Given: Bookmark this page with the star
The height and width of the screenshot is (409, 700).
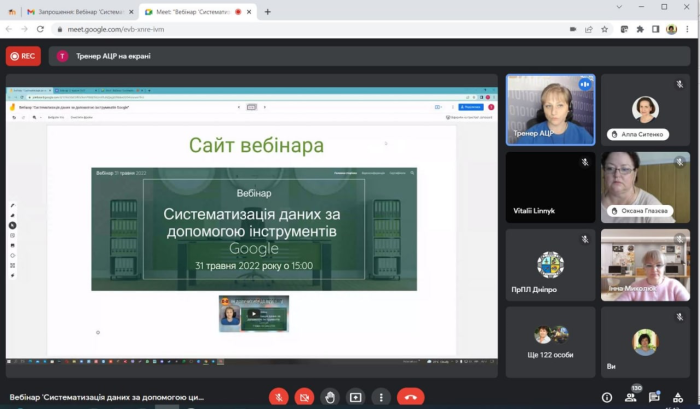Looking at the screenshot, I should coord(604,29).
